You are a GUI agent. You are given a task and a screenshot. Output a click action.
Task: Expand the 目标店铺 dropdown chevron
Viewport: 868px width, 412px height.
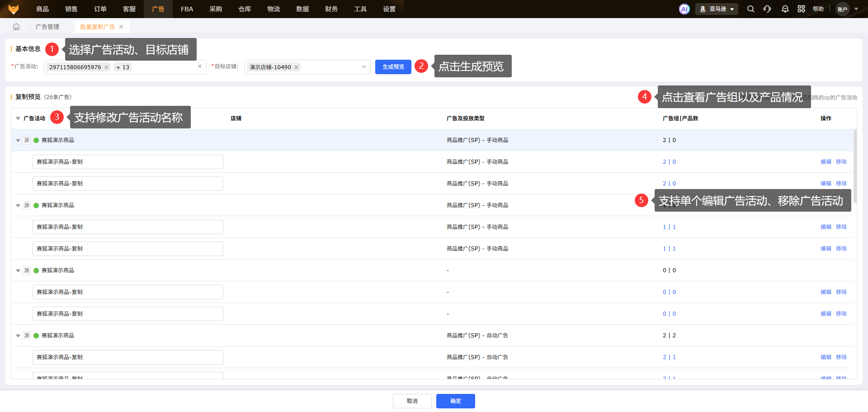[x=364, y=67]
